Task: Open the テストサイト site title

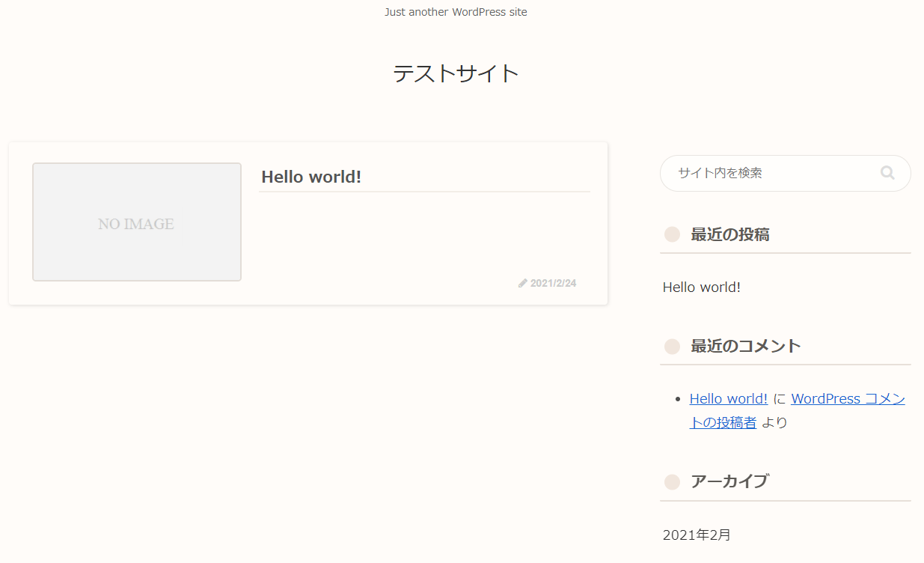Action: click(456, 73)
